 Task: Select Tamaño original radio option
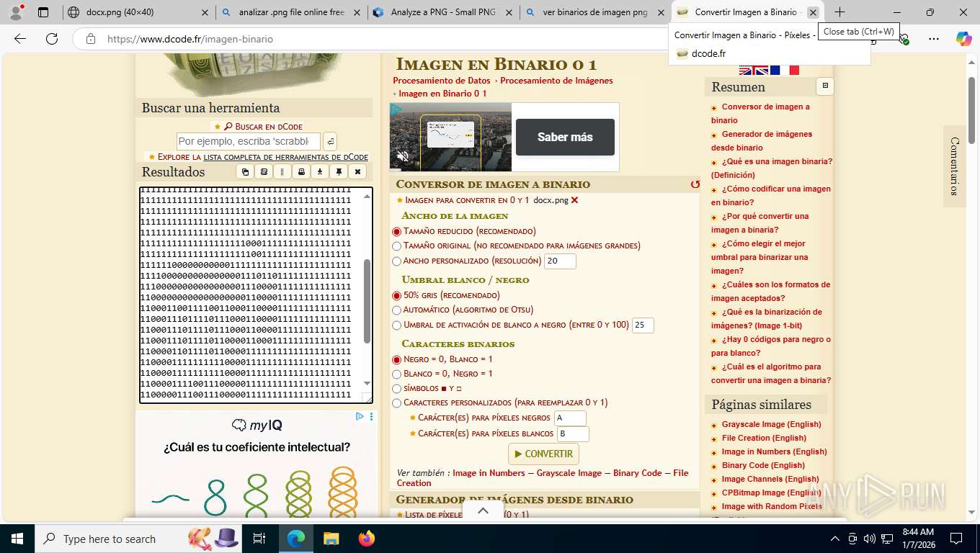tap(396, 246)
